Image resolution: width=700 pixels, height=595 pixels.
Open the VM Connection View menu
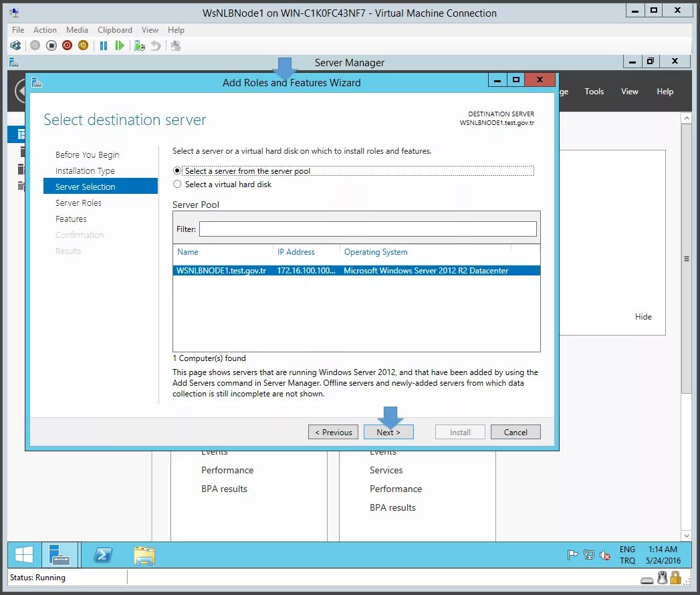coord(150,30)
